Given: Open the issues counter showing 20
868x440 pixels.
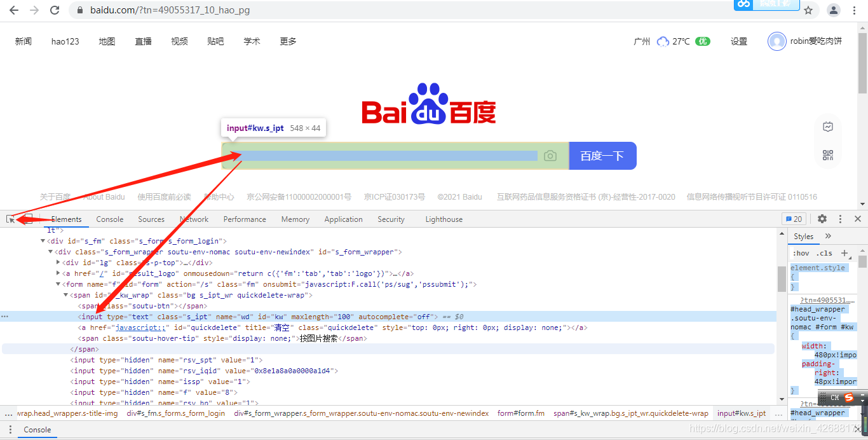Looking at the screenshot, I should (794, 219).
